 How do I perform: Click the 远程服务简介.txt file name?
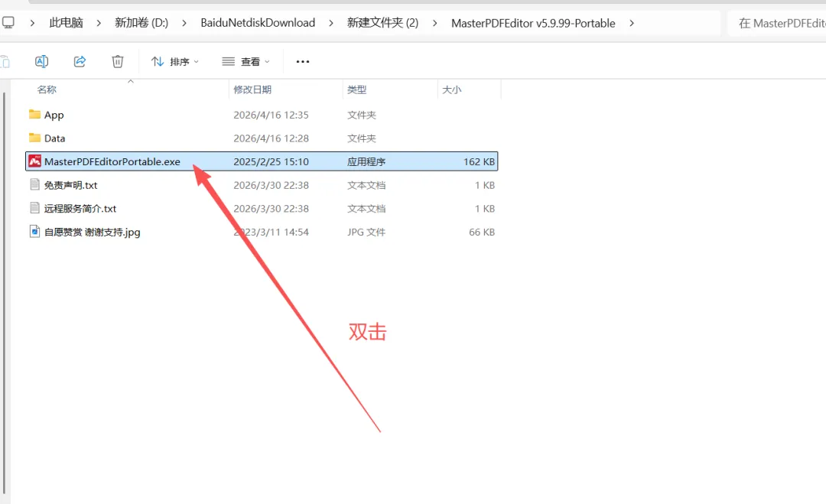pos(80,209)
